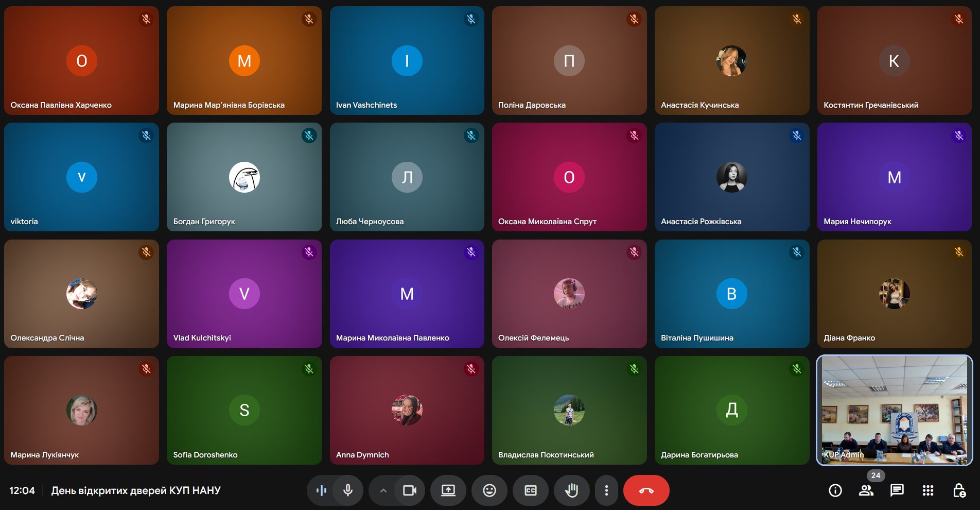The height and width of the screenshot is (510, 980).
Task: Open the emoji reactions picker
Action: coord(489,490)
